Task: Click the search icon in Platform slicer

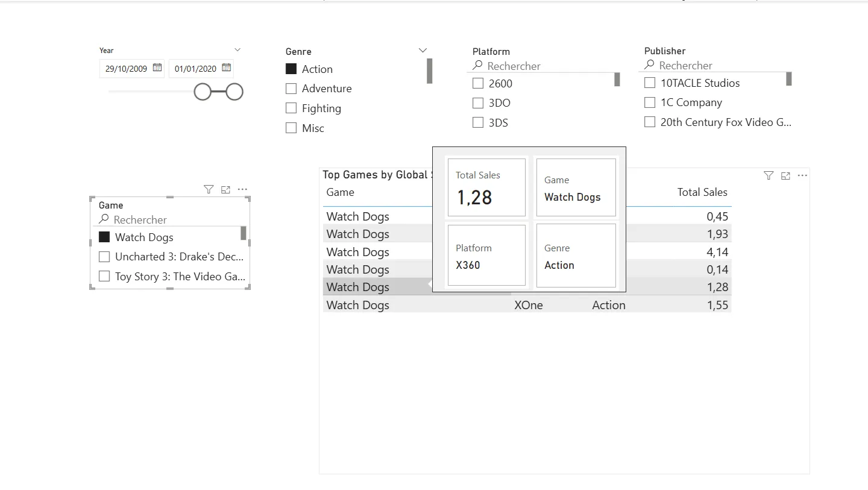Action: pos(477,65)
